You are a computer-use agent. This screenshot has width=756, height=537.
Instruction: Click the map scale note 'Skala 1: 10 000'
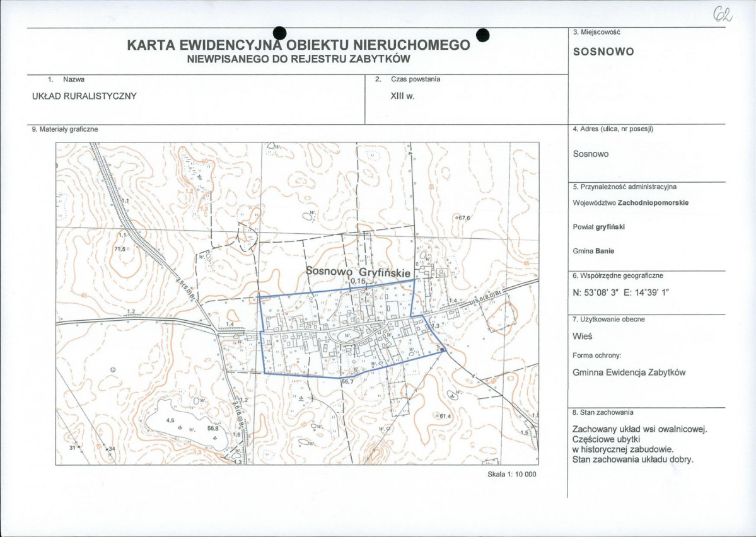click(x=512, y=475)
